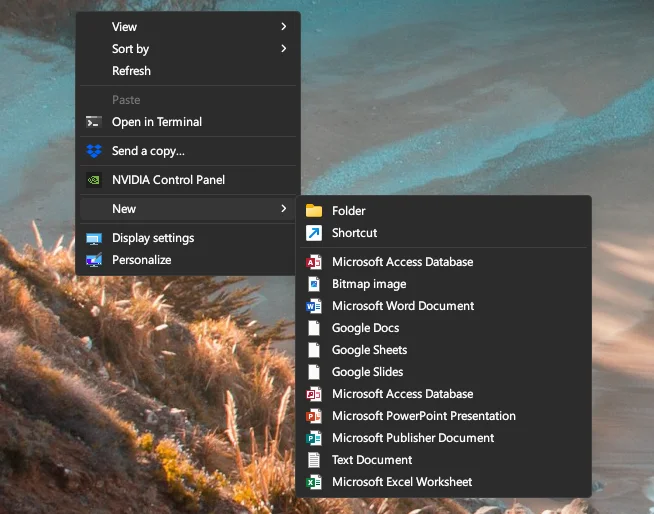
Task: Click the blank page icon beside Google Sheets
Action: pyautogui.click(x=314, y=350)
